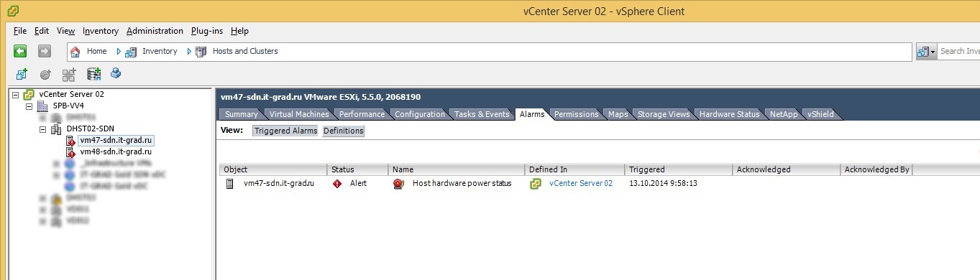980x280 pixels.
Task: Click the Hosts and Clusters breadcrumb icon
Action: 201,52
